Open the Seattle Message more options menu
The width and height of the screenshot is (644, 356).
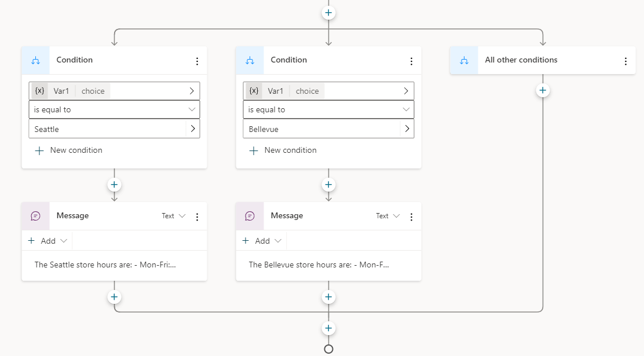197,217
